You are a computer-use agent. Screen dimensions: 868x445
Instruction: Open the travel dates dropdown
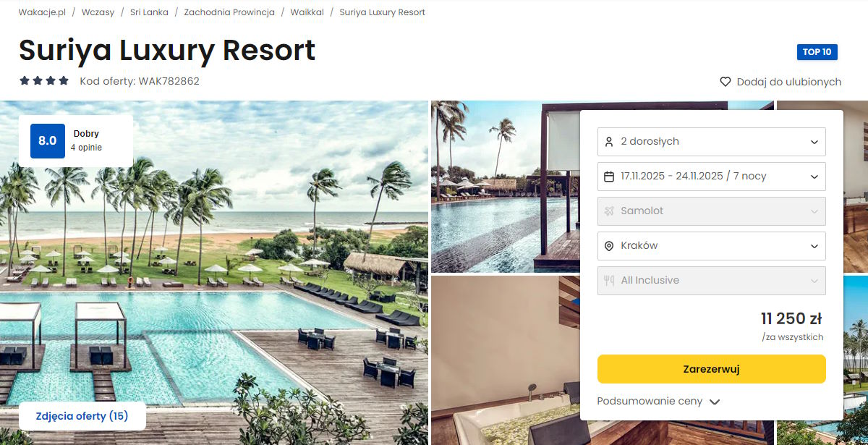[x=712, y=177]
